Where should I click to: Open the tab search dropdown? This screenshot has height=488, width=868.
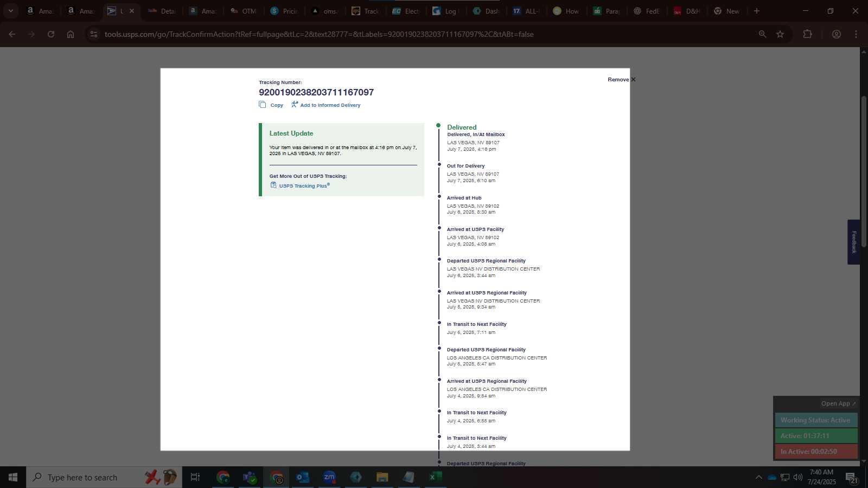[10, 11]
